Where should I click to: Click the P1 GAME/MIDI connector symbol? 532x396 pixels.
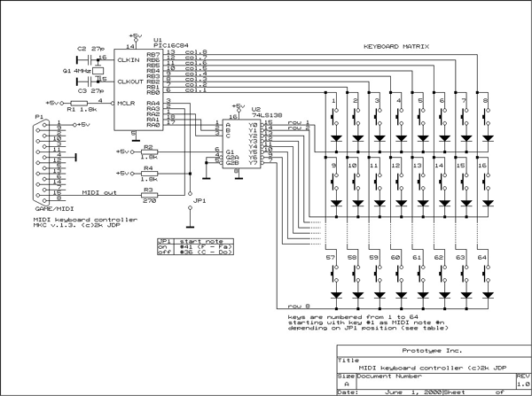pyautogui.click(x=43, y=160)
